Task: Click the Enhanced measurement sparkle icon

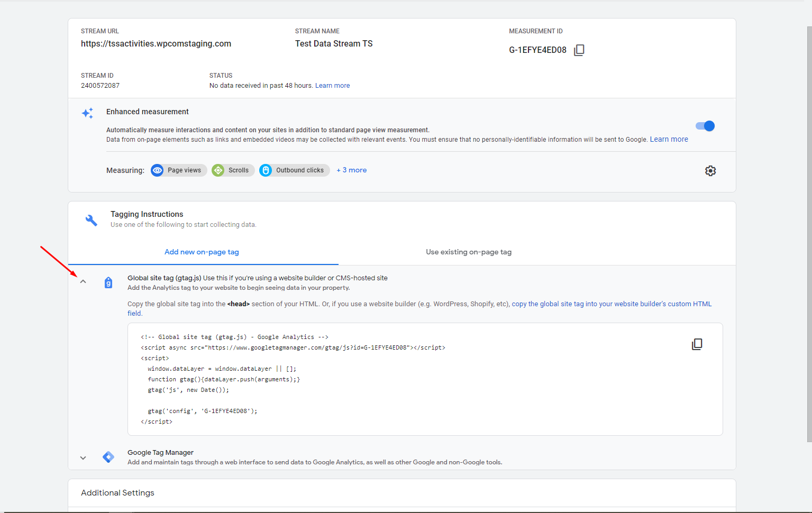Action: (x=88, y=113)
